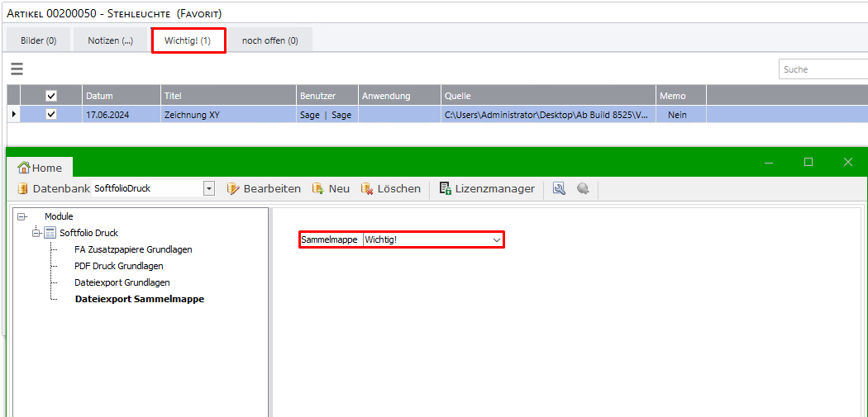Click into the Suche search field
This screenshot has height=417, width=868.
point(822,69)
